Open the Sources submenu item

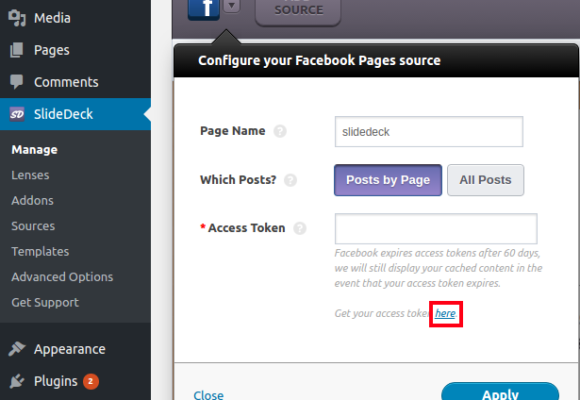pos(33,226)
